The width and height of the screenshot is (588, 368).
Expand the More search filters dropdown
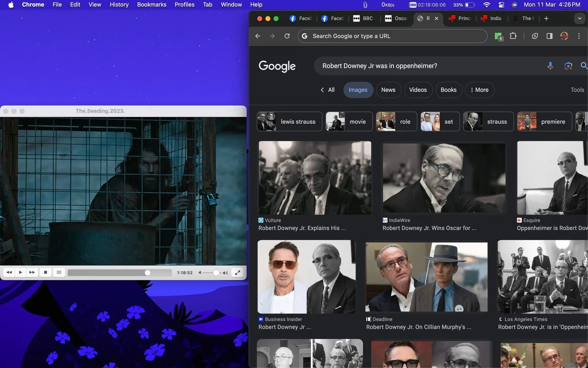480,90
